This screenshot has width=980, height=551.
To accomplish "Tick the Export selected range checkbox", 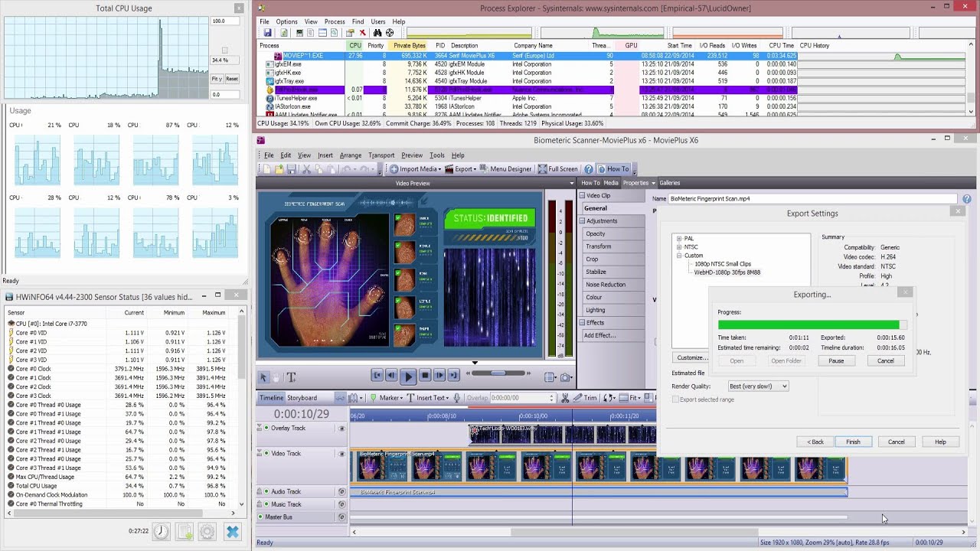I will click(676, 399).
